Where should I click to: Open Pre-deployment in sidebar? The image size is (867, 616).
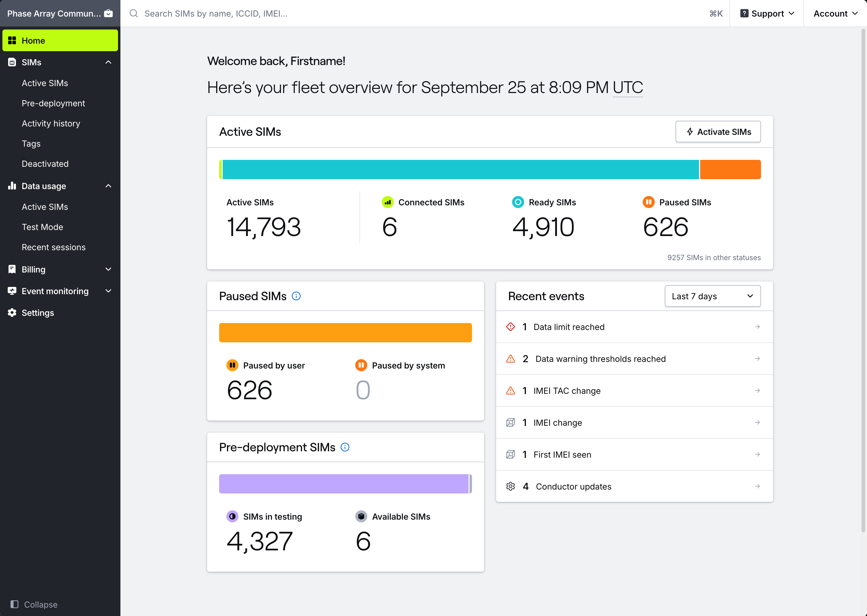pyautogui.click(x=53, y=103)
